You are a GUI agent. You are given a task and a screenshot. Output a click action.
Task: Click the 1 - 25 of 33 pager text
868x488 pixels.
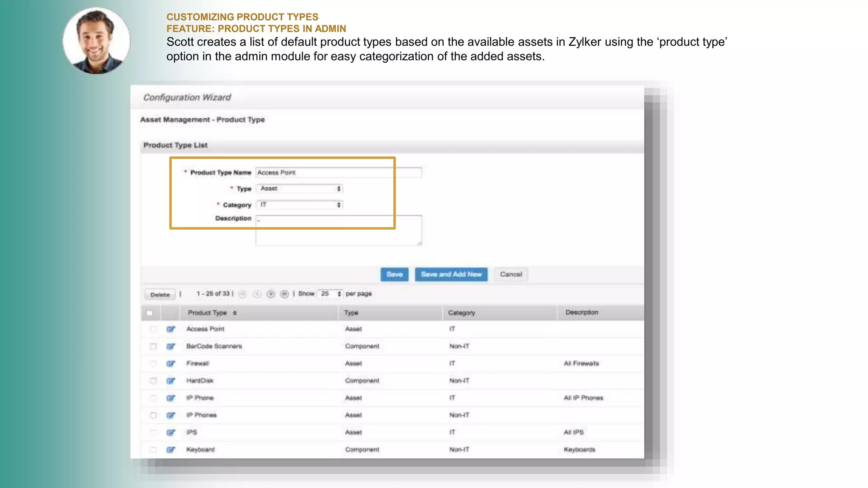pos(213,294)
